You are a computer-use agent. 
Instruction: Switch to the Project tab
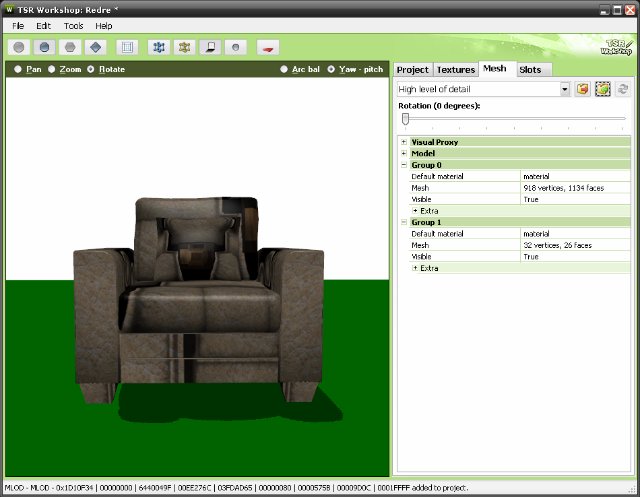pos(413,70)
